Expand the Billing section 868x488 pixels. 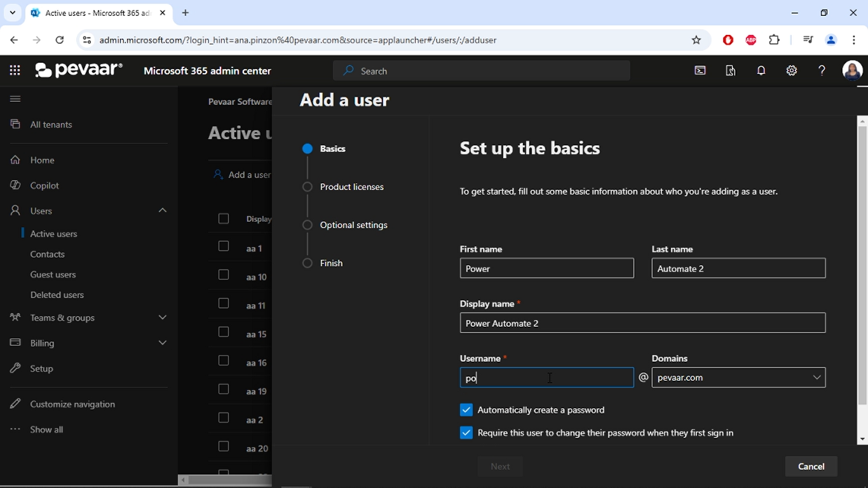point(163,342)
